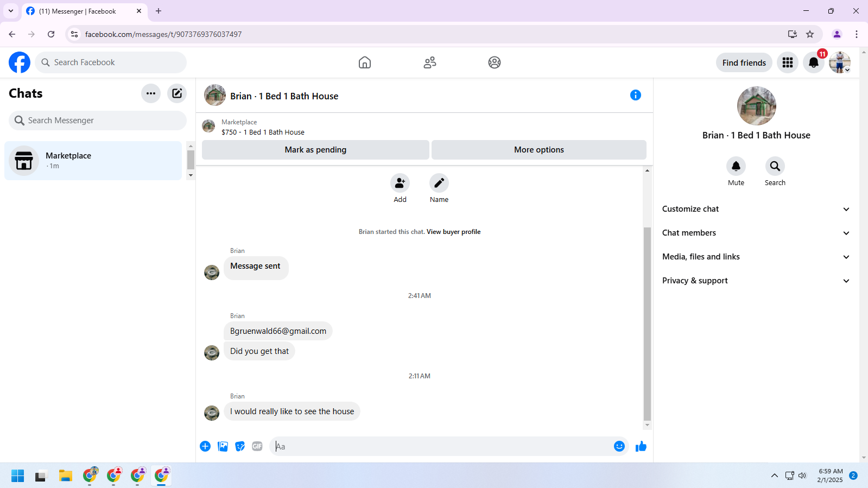Click install app icon in address bar
This screenshot has height=488, width=868.
tap(793, 34)
